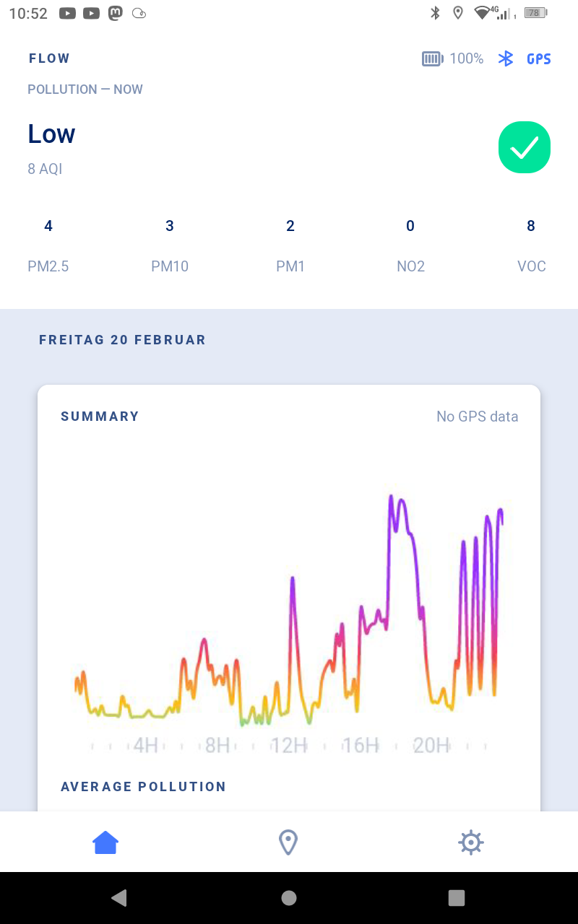
Task: Tap the 20H mark on chart timeline
Action: (x=431, y=745)
